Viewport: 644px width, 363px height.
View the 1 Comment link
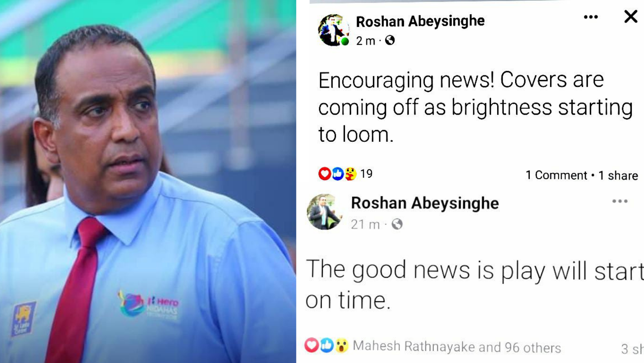coord(556,175)
